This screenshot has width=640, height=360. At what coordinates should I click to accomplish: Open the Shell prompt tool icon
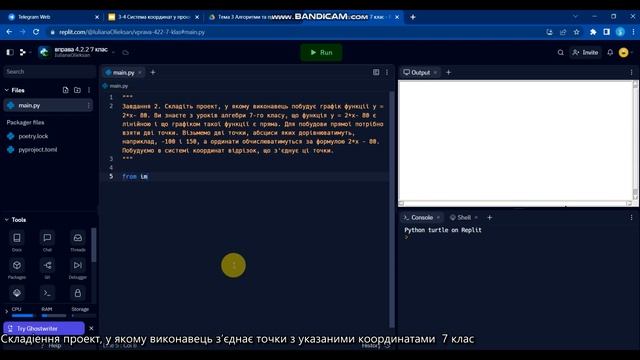[x=47, y=293]
